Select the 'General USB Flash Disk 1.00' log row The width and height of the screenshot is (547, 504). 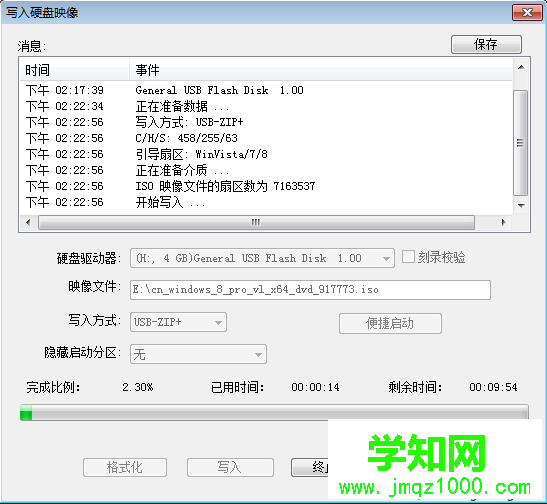coord(266,90)
